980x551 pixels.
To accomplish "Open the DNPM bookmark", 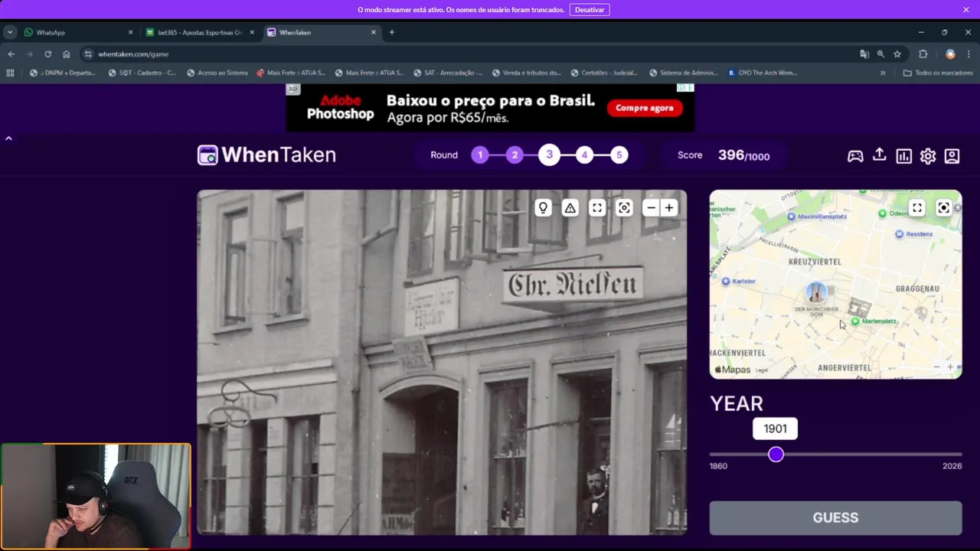I will [63, 73].
